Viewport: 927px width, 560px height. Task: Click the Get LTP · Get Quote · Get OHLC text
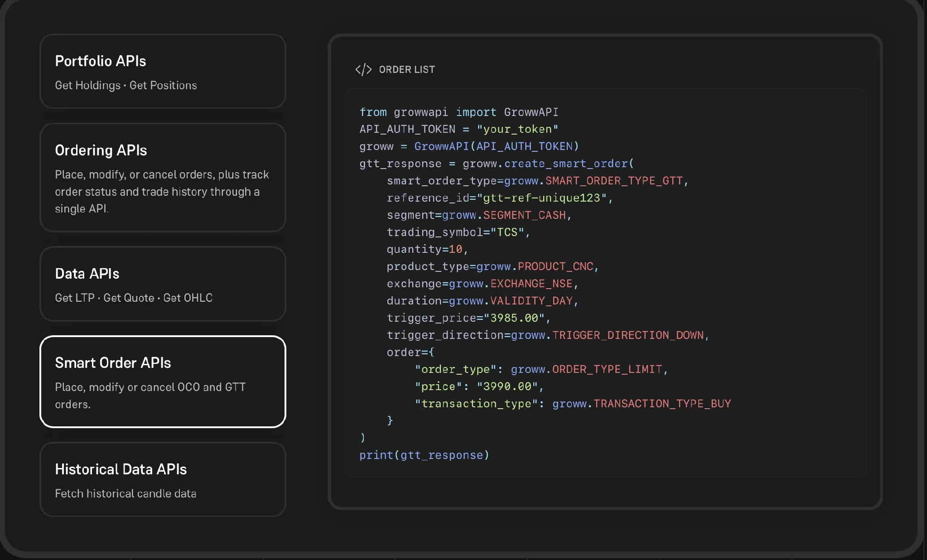(x=134, y=298)
